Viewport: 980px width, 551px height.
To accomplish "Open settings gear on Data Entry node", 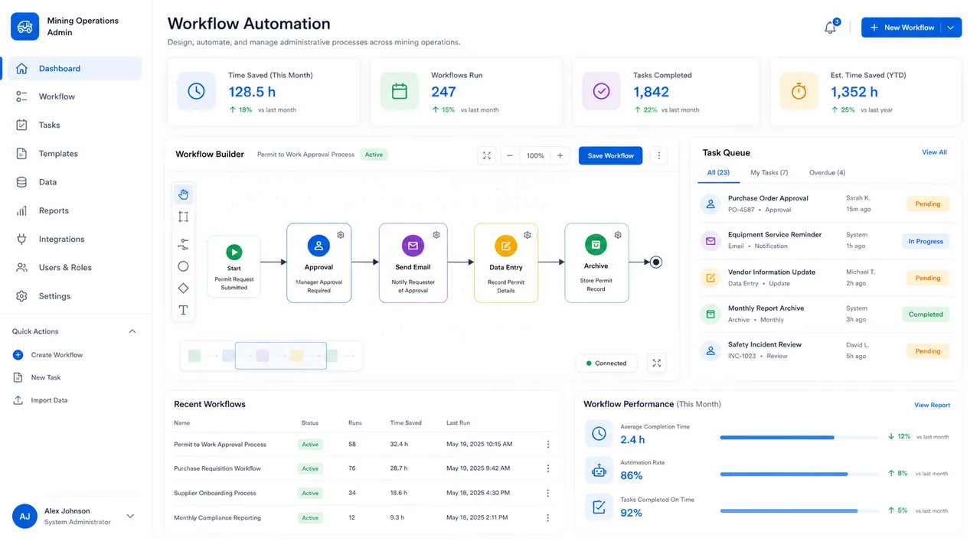I will point(528,235).
